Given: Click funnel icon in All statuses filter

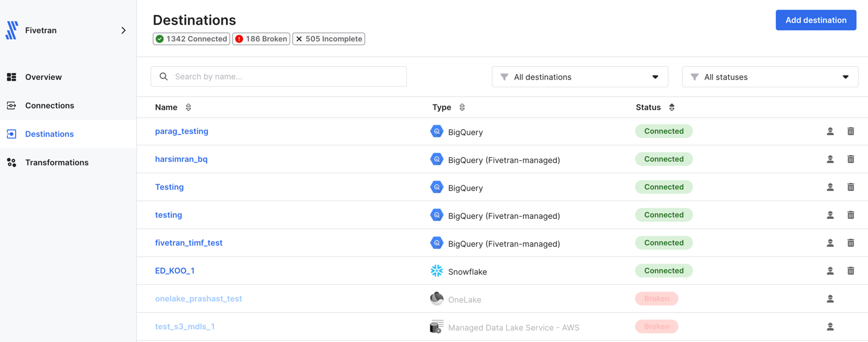Looking at the screenshot, I should pyautogui.click(x=694, y=77).
